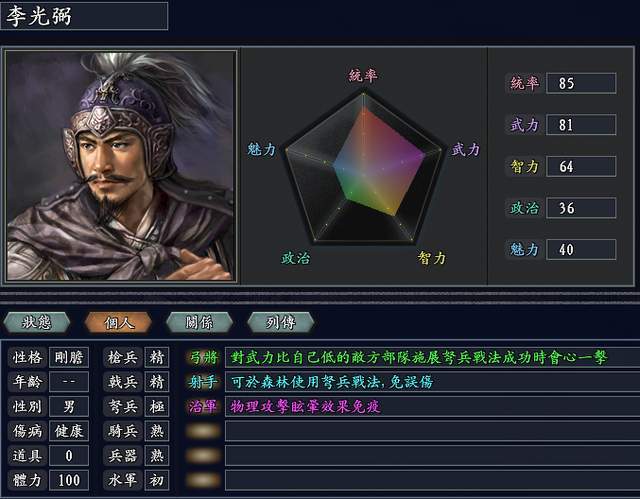The image size is (640, 499).
Task: Select the 統率 value field showing 85
Action: coord(580,83)
